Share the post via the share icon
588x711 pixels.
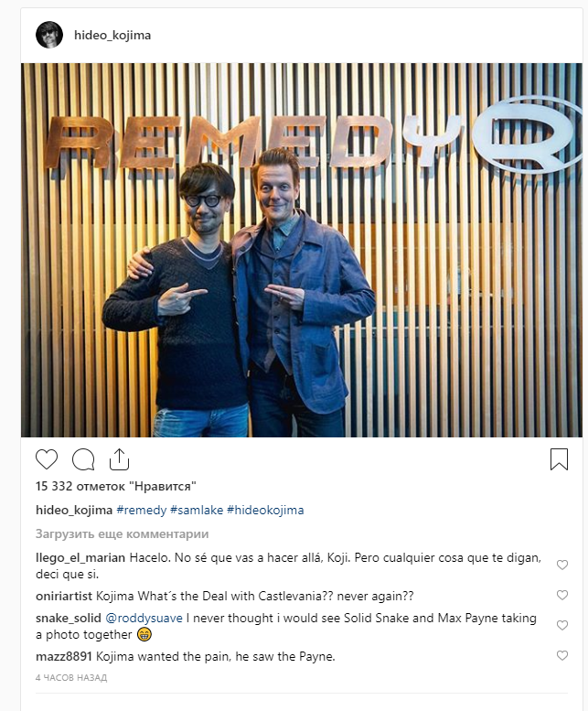tap(119, 458)
